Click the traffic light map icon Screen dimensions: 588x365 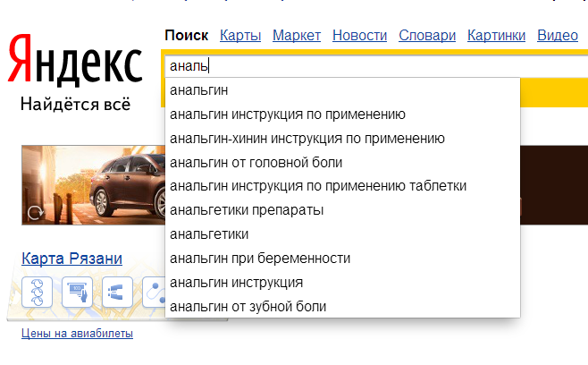coord(37,291)
